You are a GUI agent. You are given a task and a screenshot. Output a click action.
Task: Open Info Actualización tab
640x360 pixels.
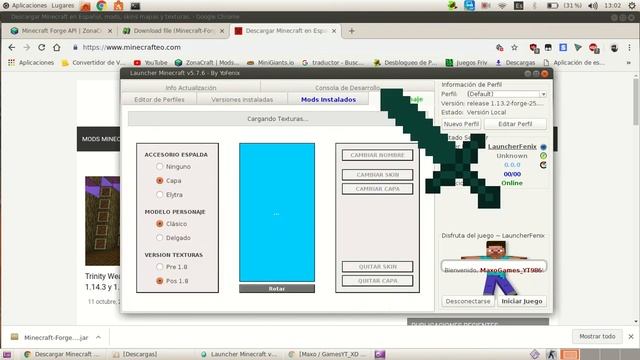click(191, 87)
